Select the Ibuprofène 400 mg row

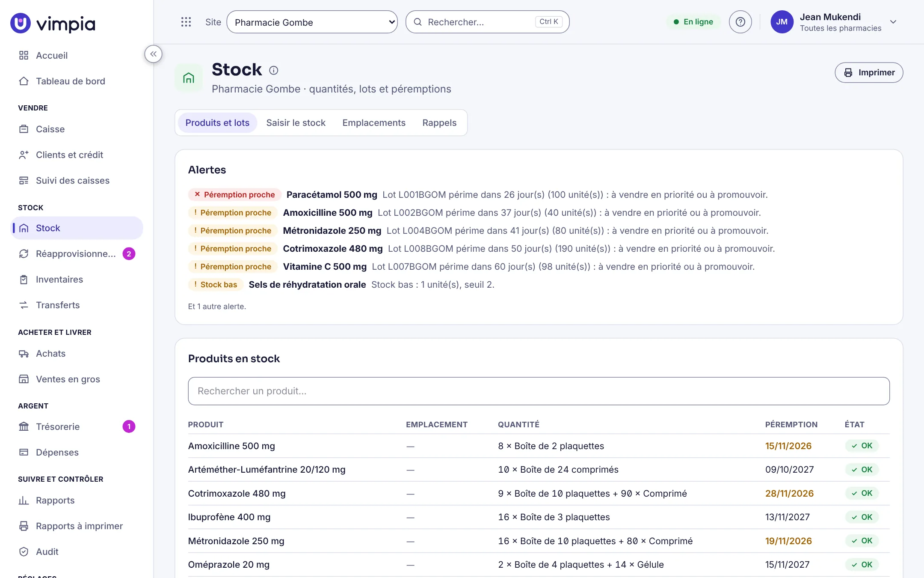[x=539, y=517]
